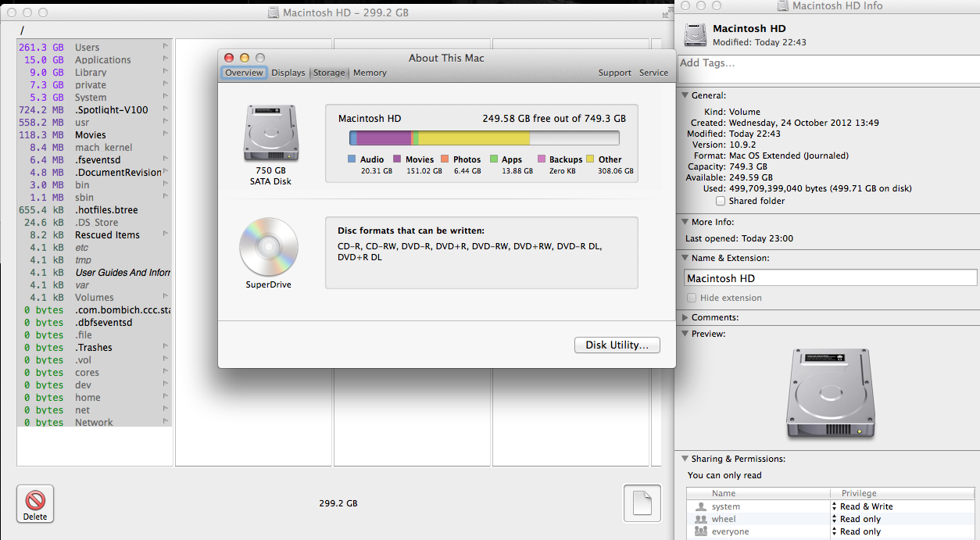980x540 pixels.
Task: Select the Rescued Items row
Action: tap(95, 234)
